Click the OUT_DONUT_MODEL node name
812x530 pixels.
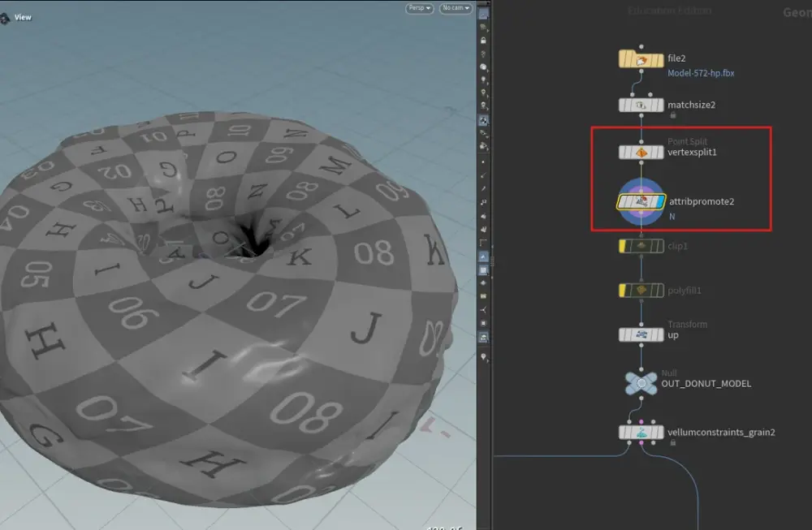pos(706,383)
